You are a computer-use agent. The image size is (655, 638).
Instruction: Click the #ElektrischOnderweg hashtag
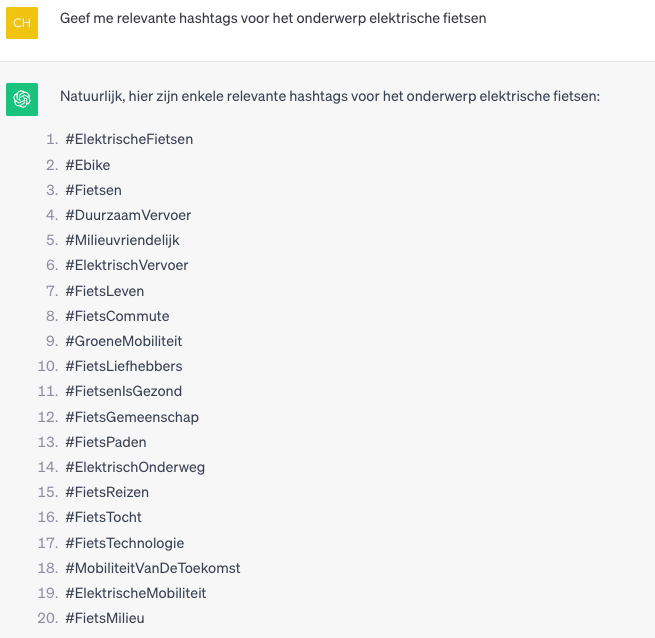[x=135, y=467]
